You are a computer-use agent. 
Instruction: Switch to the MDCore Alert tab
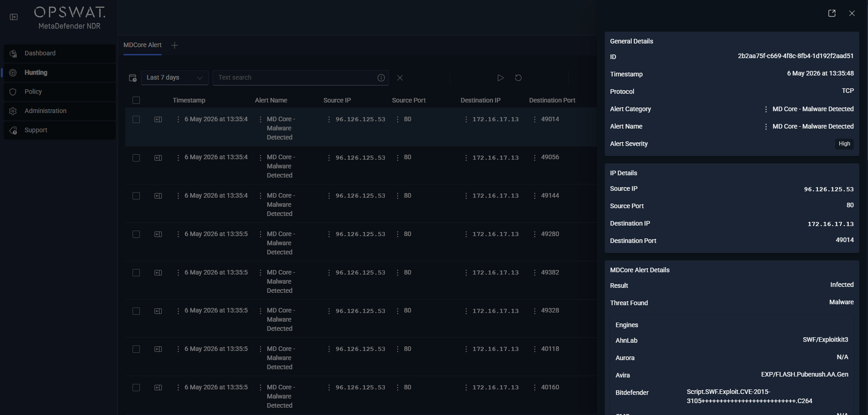coord(143,45)
